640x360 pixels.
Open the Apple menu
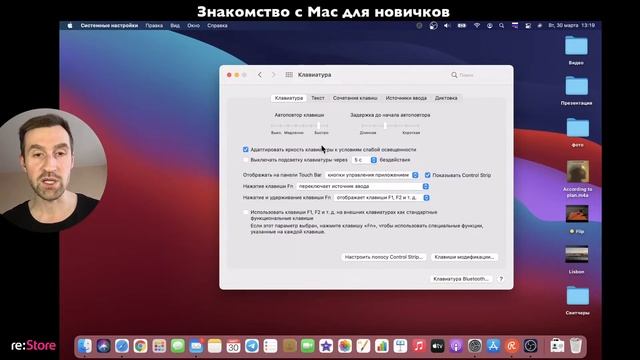tap(70, 25)
